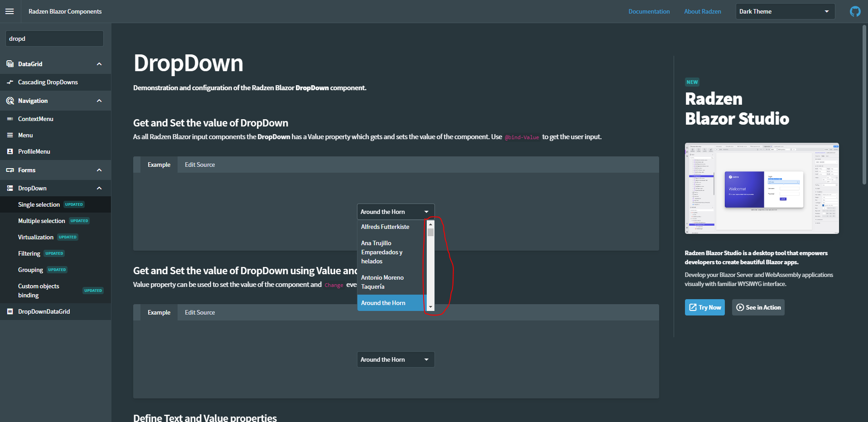Select Alfreds Futterkiste from the open dropdown
The height and width of the screenshot is (422, 868).
click(x=385, y=227)
